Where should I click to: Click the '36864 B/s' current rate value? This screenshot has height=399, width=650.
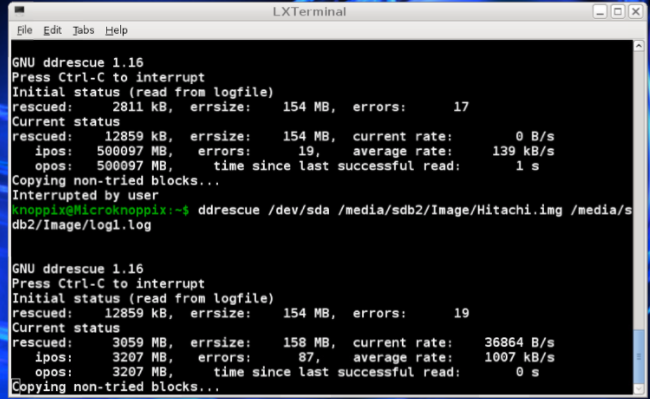pyautogui.click(x=519, y=343)
